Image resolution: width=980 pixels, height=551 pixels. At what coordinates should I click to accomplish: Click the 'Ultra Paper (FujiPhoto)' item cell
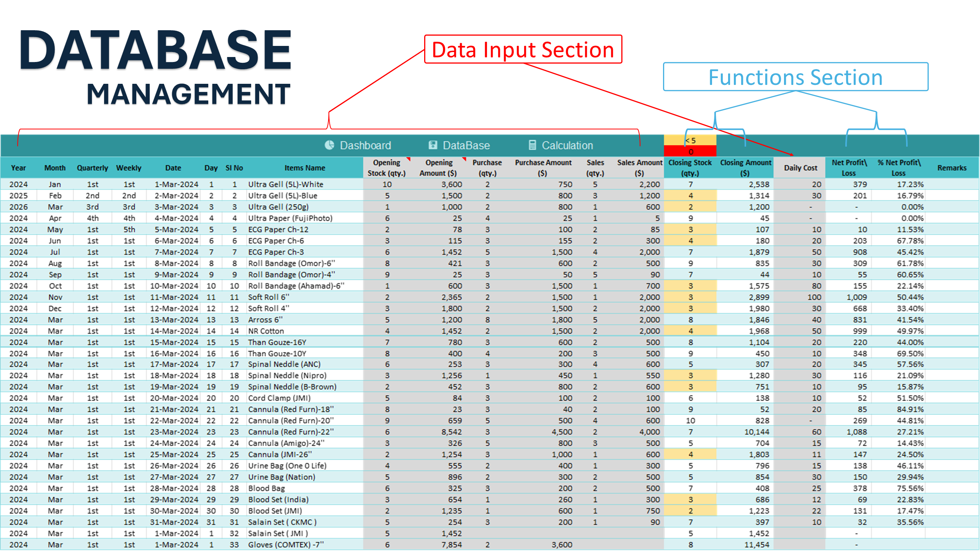click(x=305, y=218)
